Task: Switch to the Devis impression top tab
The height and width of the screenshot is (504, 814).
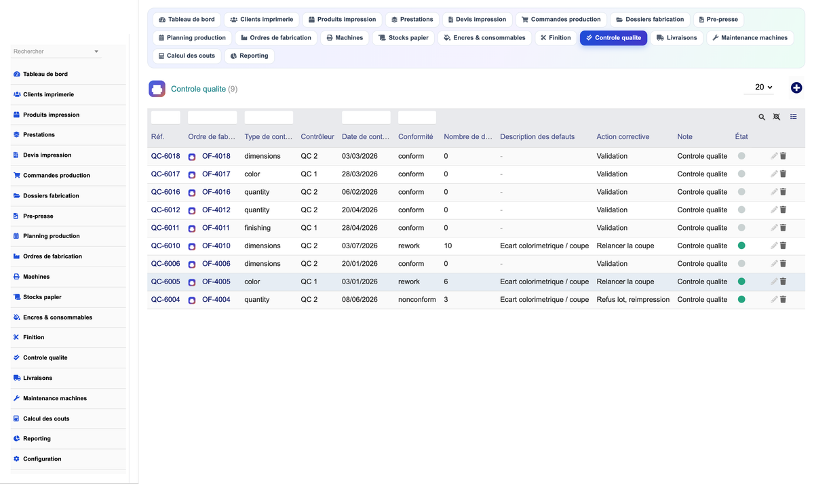Action: coord(477,20)
